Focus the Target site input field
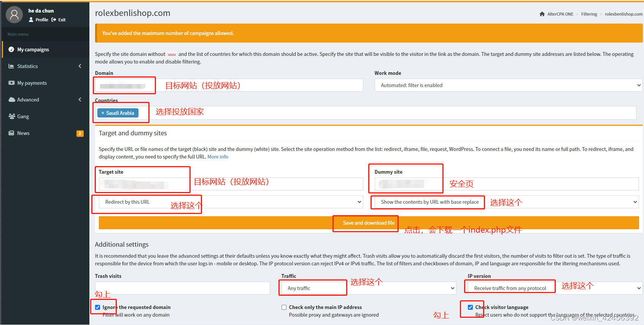 (231, 184)
